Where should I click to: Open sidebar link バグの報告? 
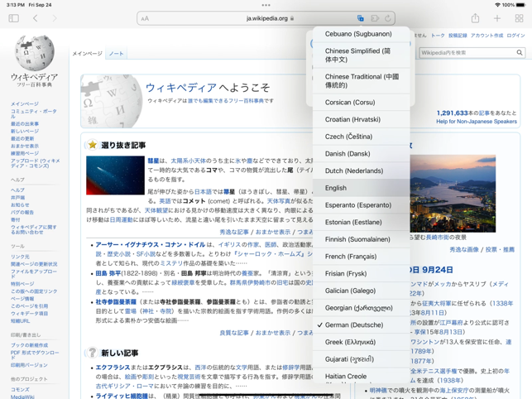tap(22, 212)
